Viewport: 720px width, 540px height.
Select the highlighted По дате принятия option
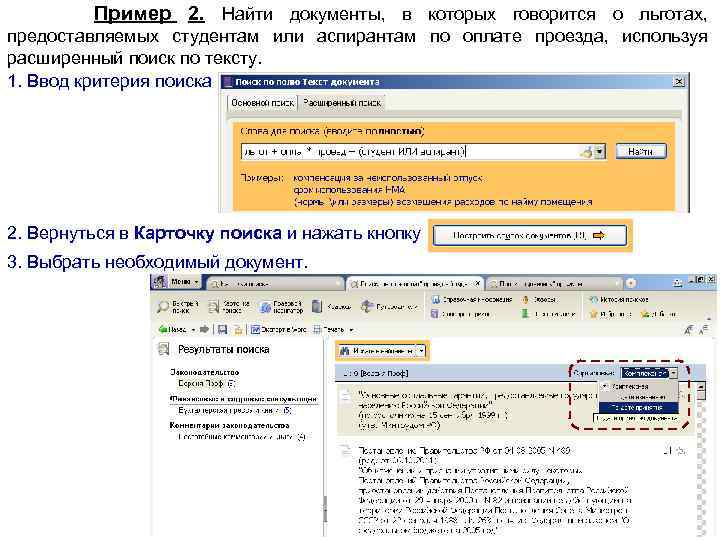(639, 407)
